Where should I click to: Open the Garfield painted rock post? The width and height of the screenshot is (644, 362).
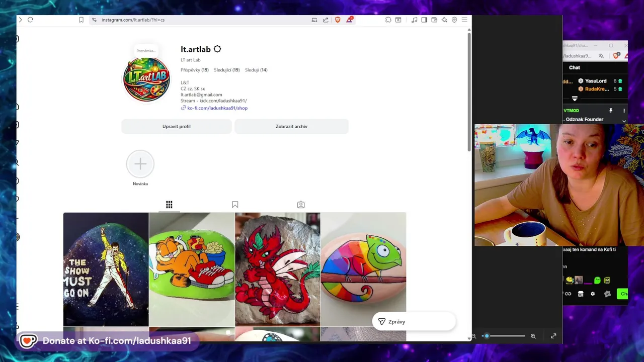[192, 269]
